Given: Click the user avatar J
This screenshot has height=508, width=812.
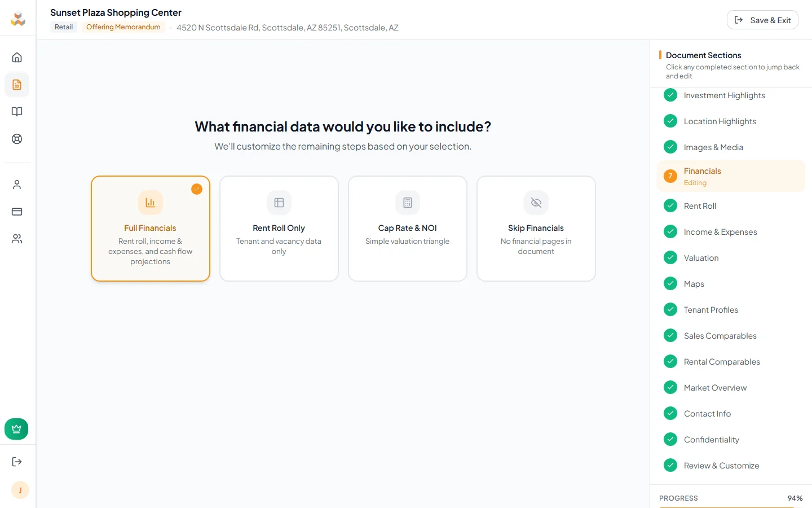Looking at the screenshot, I should pyautogui.click(x=20, y=490).
